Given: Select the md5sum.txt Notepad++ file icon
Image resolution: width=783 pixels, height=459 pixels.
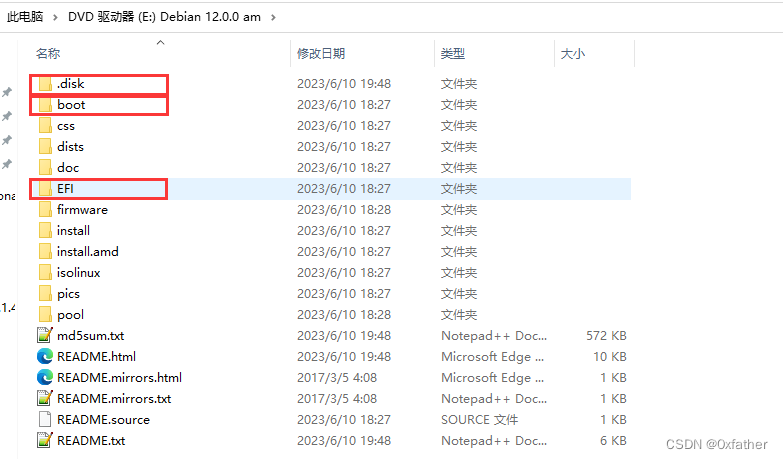Looking at the screenshot, I should pyautogui.click(x=45, y=335).
